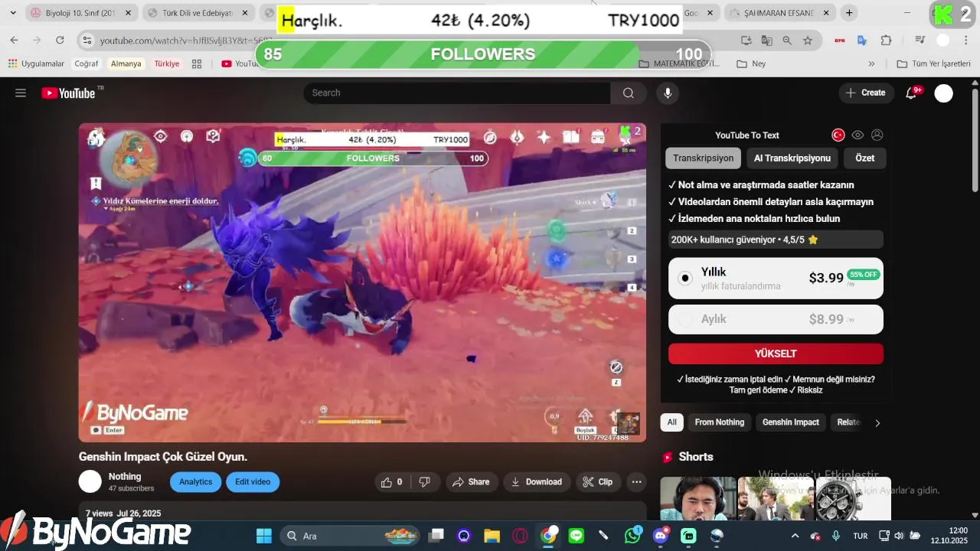Select the Genshin Impact filter chip

click(x=790, y=422)
